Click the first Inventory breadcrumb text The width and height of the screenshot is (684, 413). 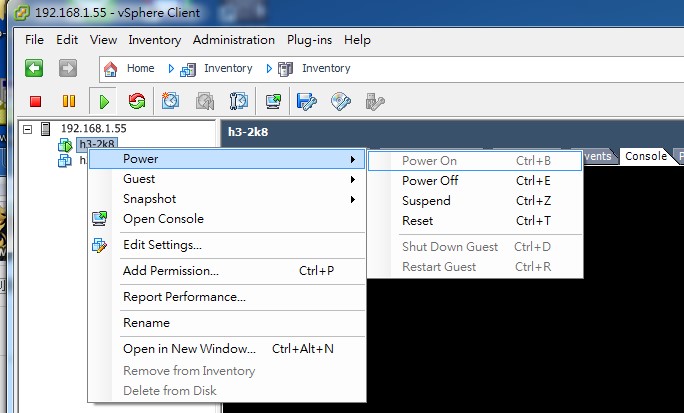pyautogui.click(x=228, y=68)
